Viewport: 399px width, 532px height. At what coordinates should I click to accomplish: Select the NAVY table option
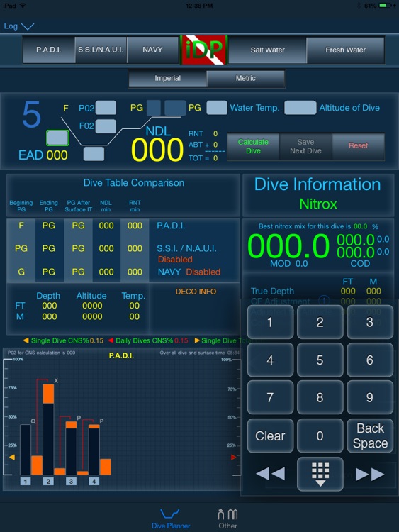(x=152, y=50)
